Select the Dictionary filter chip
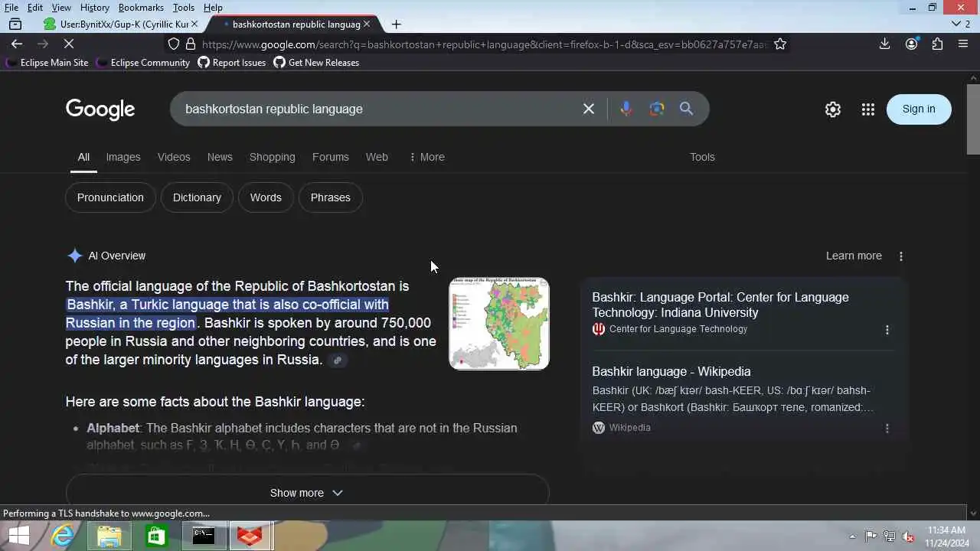Image resolution: width=980 pixels, height=551 pixels. (x=197, y=197)
